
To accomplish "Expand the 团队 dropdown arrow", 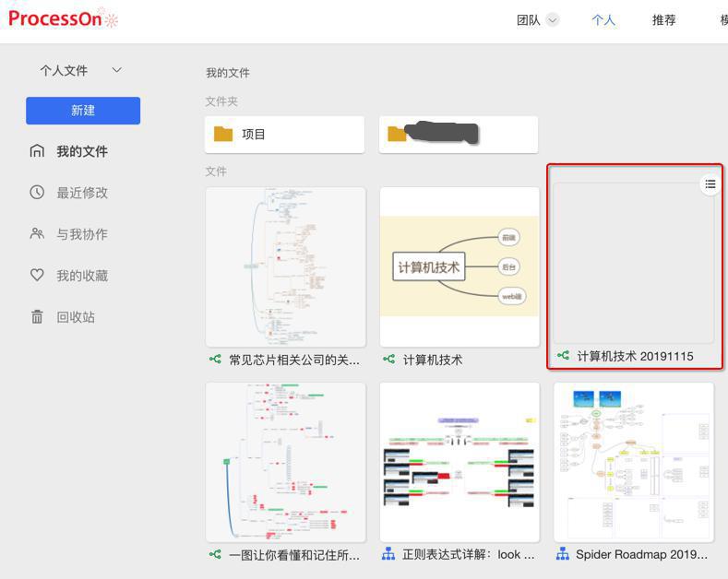I will coord(552,20).
